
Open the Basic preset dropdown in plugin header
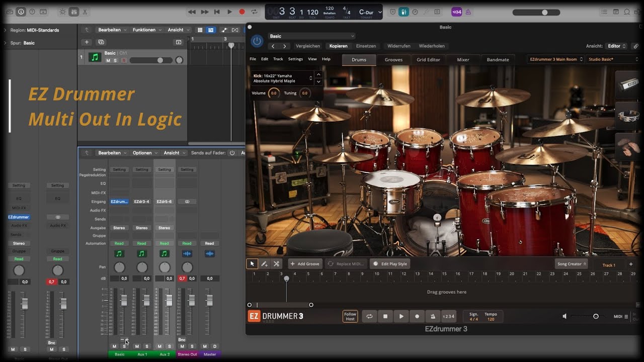click(311, 36)
